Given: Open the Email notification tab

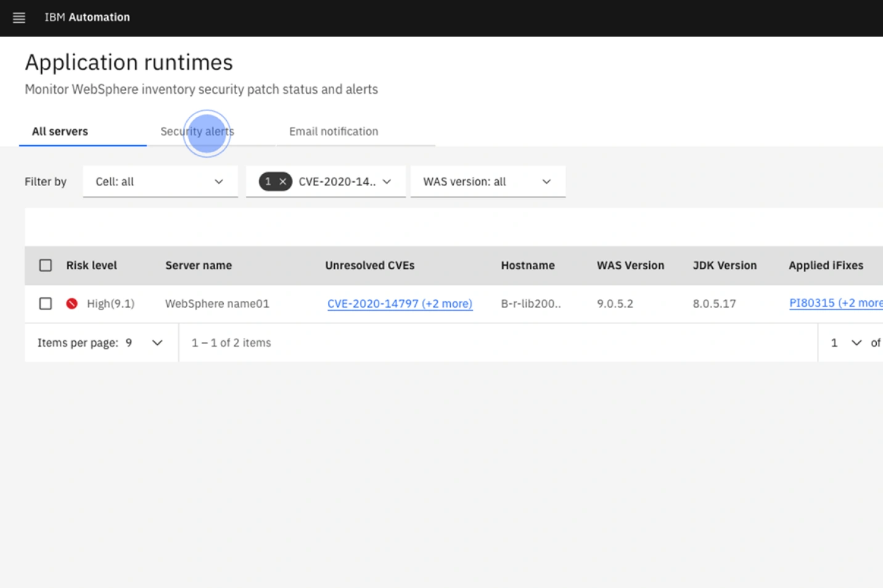Looking at the screenshot, I should click(334, 131).
